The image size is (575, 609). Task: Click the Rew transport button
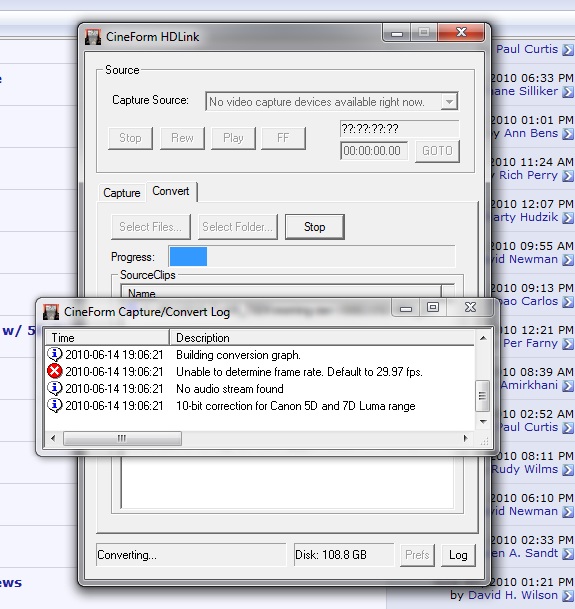pos(182,138)
